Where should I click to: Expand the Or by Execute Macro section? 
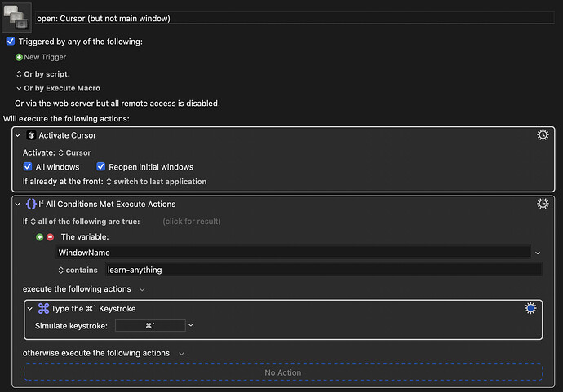pyautogui.click(x=19, y=88)
